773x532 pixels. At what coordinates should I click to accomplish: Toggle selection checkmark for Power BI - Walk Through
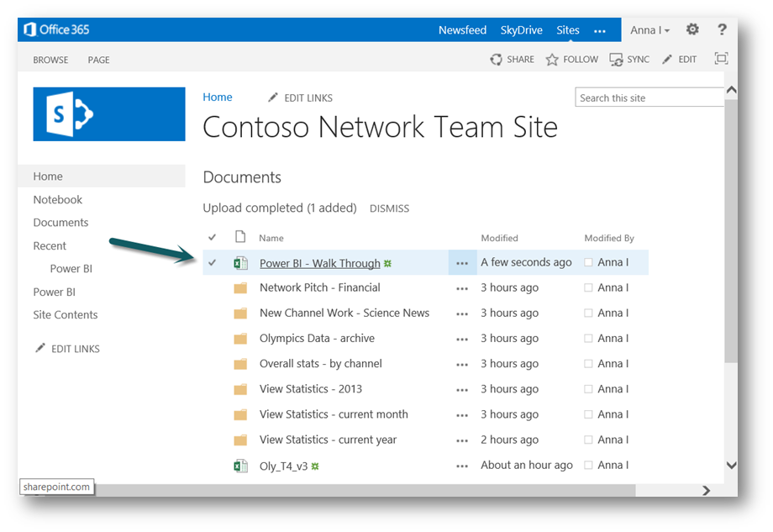tap(212, 262)
